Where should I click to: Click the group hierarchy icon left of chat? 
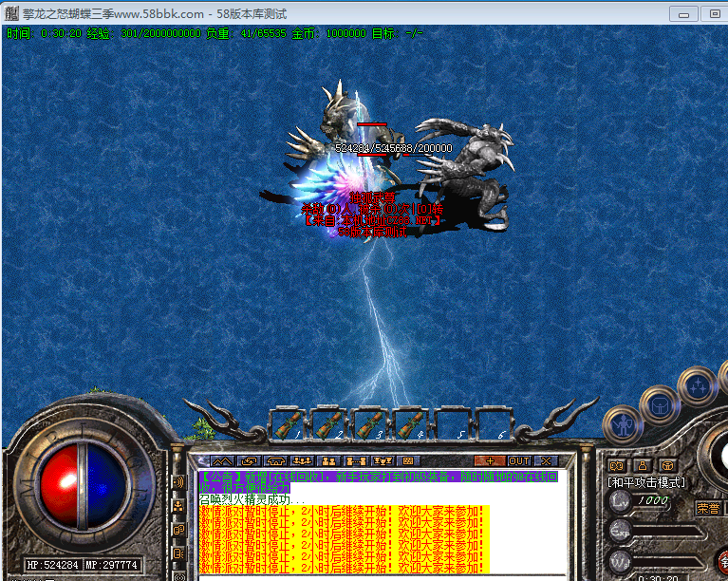point(178,506)
